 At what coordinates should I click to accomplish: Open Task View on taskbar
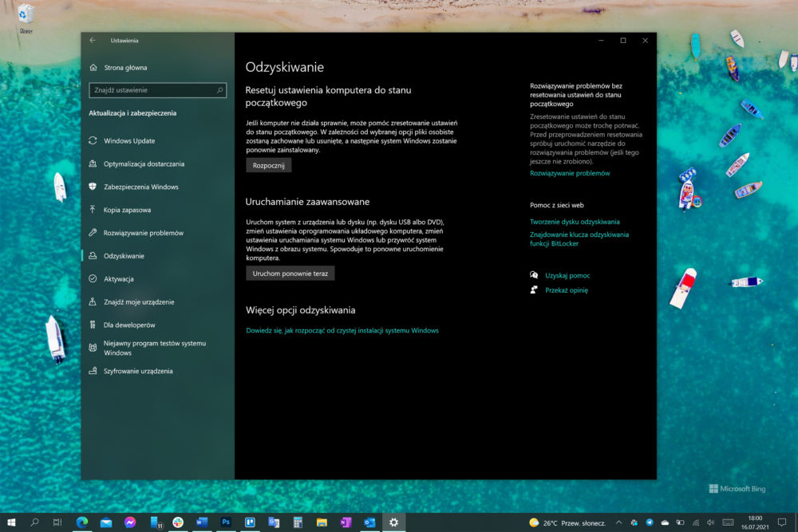click(x=57, y=522)
